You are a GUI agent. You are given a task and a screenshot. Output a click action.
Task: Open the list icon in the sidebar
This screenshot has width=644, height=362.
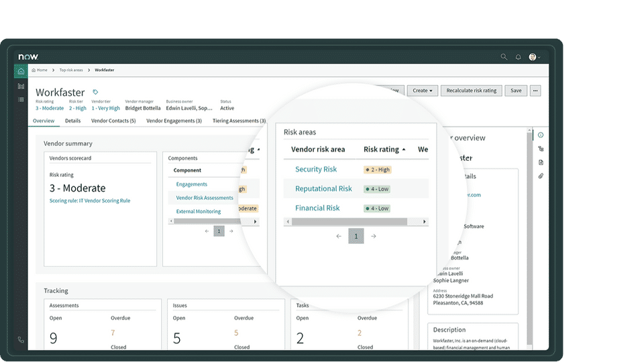21,99
